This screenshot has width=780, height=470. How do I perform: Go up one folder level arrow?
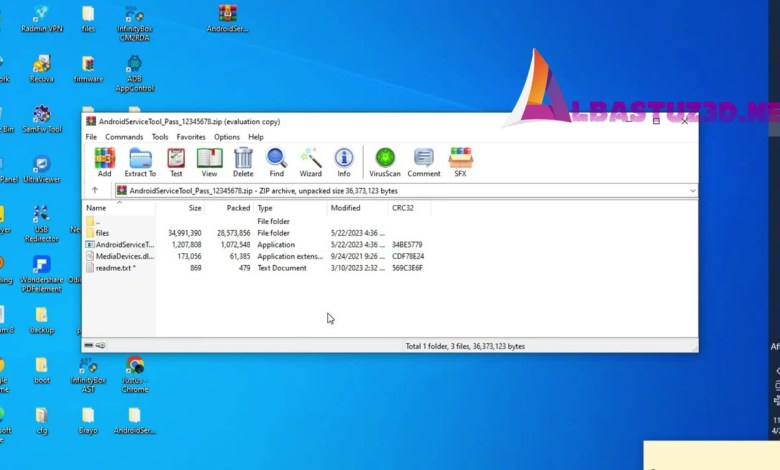pyautogui.click(x=95, y=190)
